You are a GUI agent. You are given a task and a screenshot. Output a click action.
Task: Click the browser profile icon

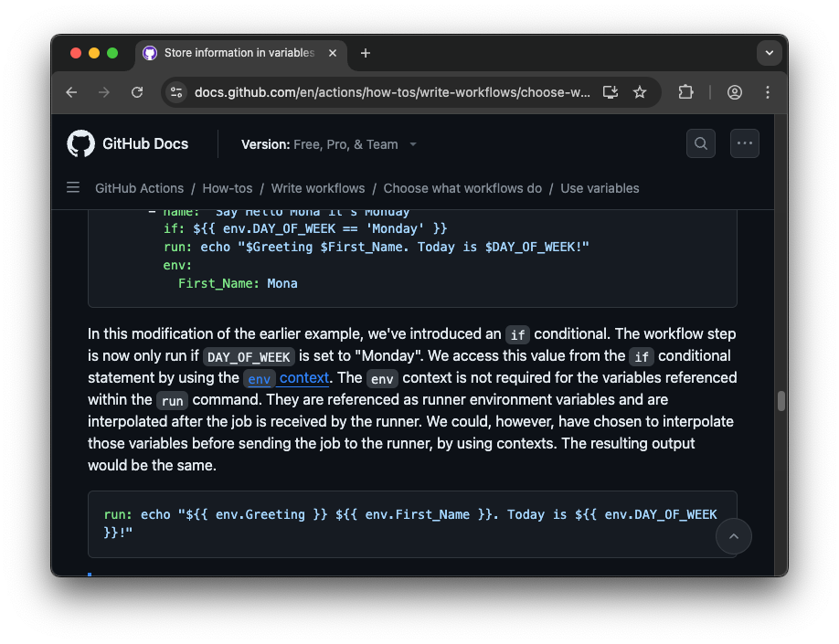(735, 92)
